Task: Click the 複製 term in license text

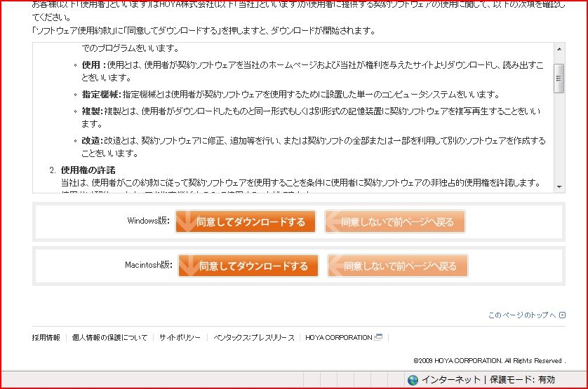Action: point(91,111)
